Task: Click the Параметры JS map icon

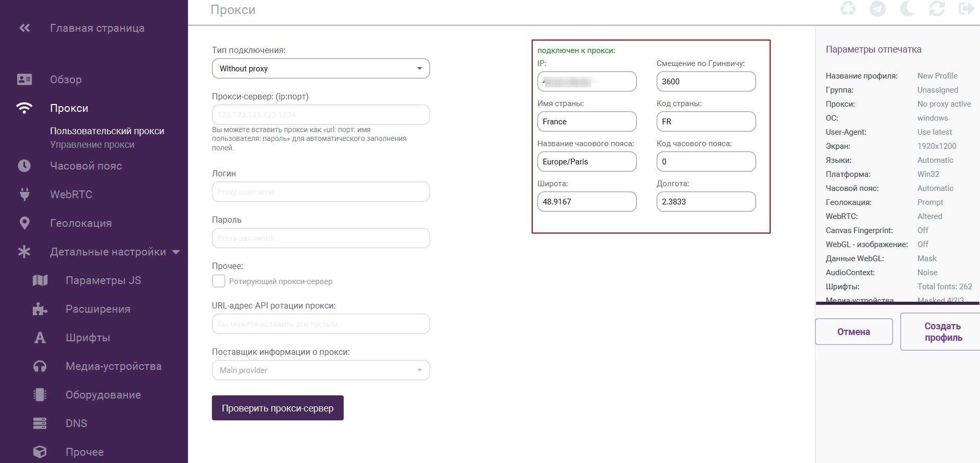Action: click(40, 280)
